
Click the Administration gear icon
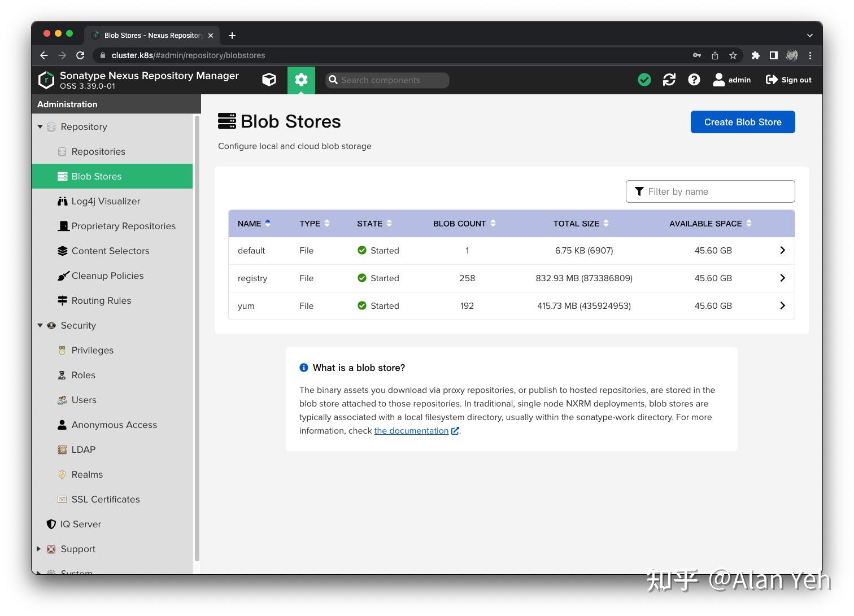click(x=301, y=80)
